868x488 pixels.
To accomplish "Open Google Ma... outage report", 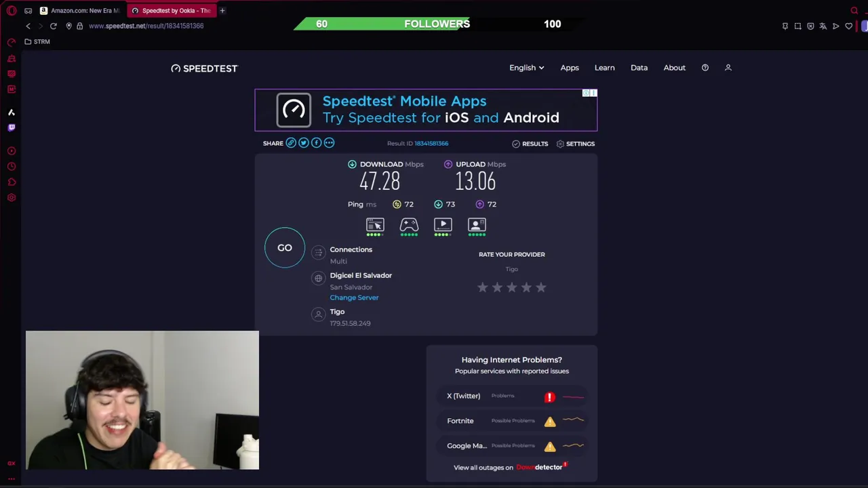I will 512,446.
